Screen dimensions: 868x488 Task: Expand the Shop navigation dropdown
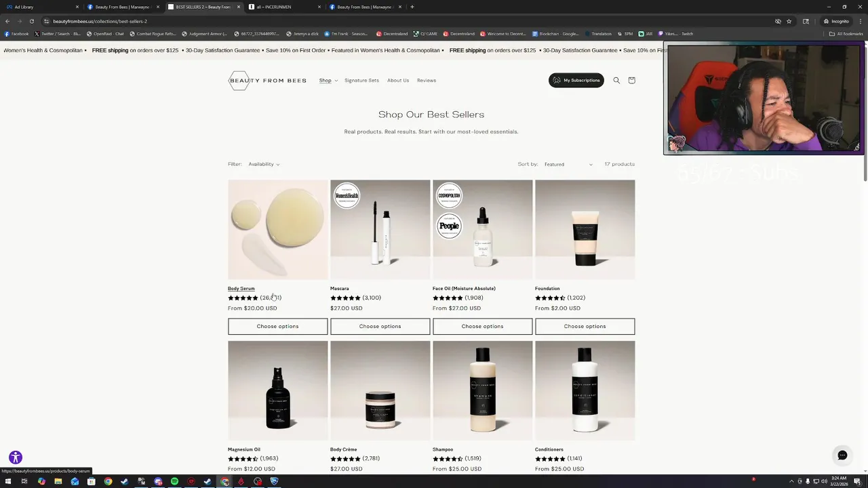(x=328, y=80)
